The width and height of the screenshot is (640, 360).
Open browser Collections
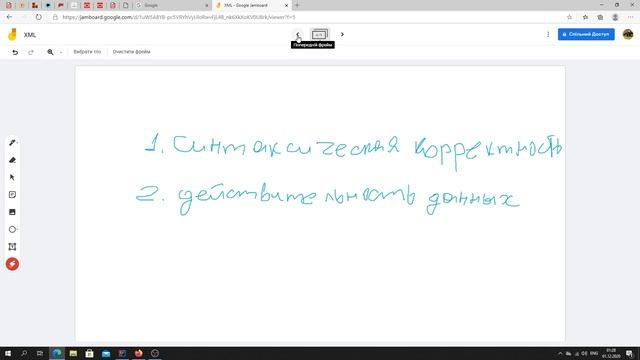coord(600,17)
